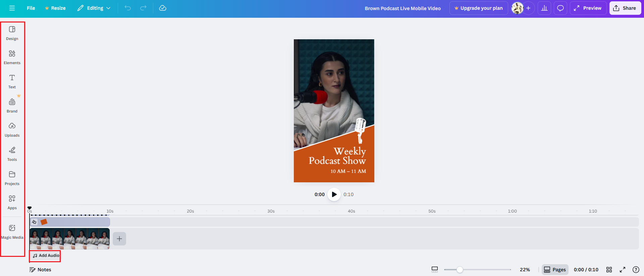Click the 10s mark on timeline ruler
The image size is (644, 276).
[x=110, y=211]
